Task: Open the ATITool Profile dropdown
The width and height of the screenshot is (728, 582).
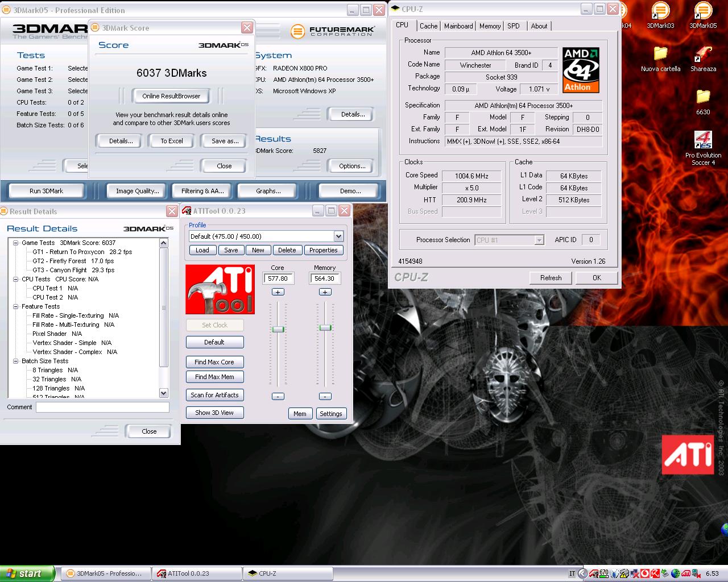Action: point(338,236)
